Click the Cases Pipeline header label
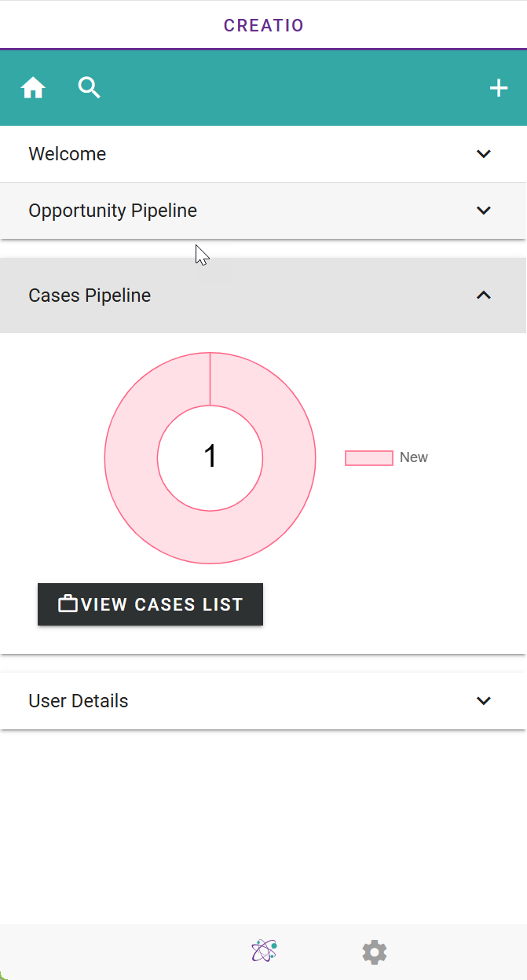Screen dimensions: 527x980 [90, 295]
